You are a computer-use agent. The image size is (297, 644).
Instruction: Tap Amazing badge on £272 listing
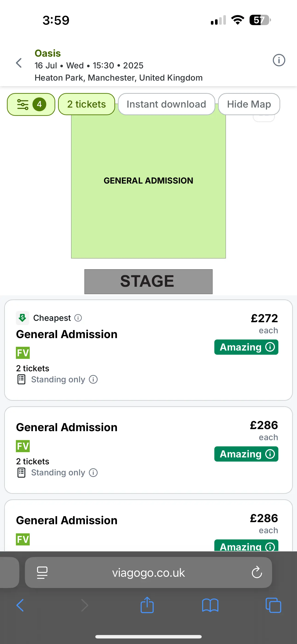coord(246,347)
